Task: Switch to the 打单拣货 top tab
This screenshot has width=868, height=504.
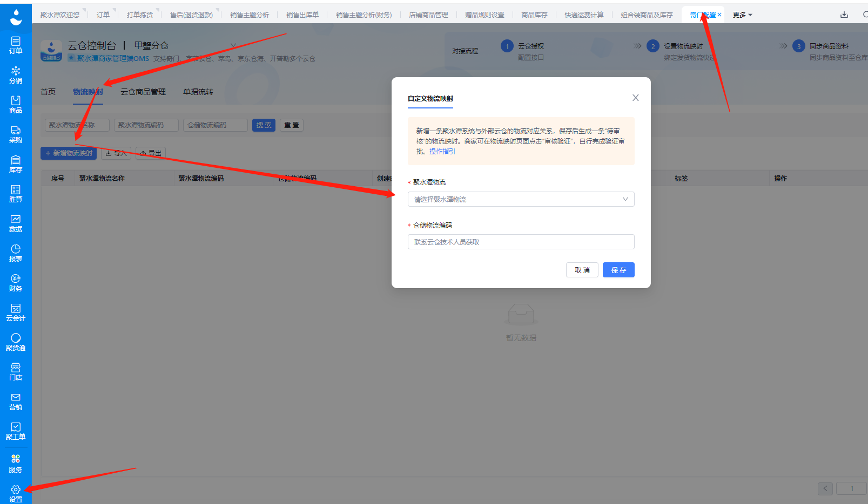Action: (140, 15)
